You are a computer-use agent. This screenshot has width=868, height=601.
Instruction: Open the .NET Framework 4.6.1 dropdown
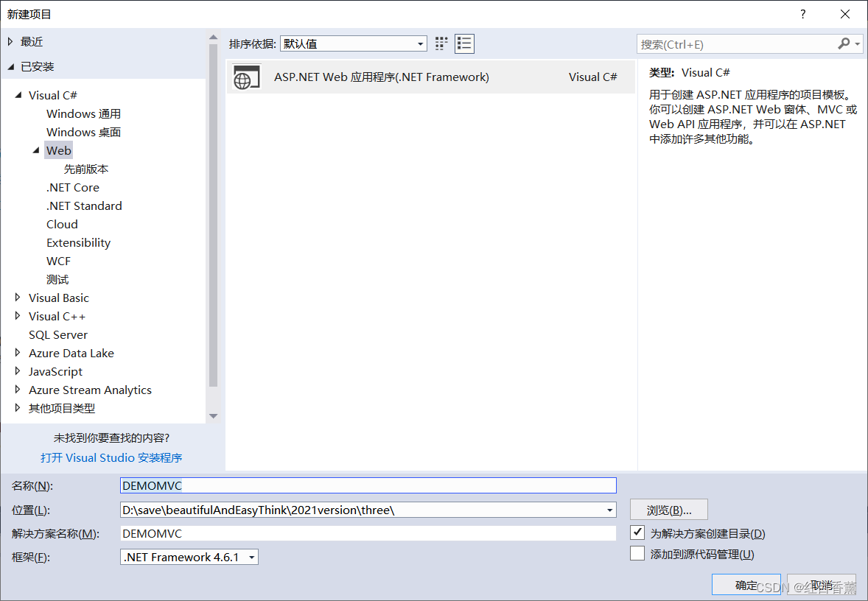(189, 557)
